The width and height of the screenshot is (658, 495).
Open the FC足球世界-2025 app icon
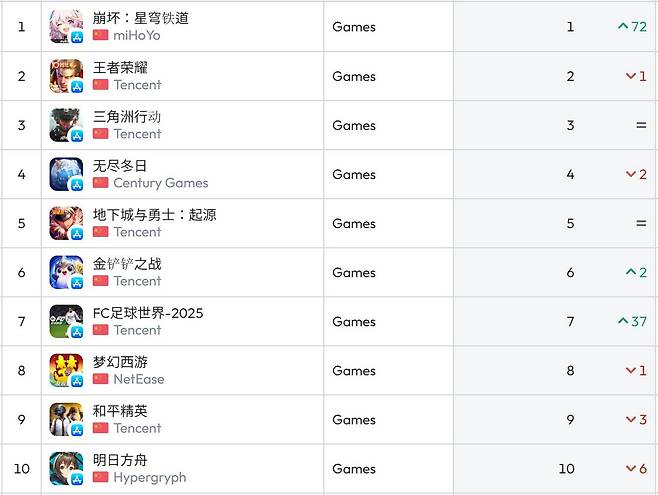66,321
